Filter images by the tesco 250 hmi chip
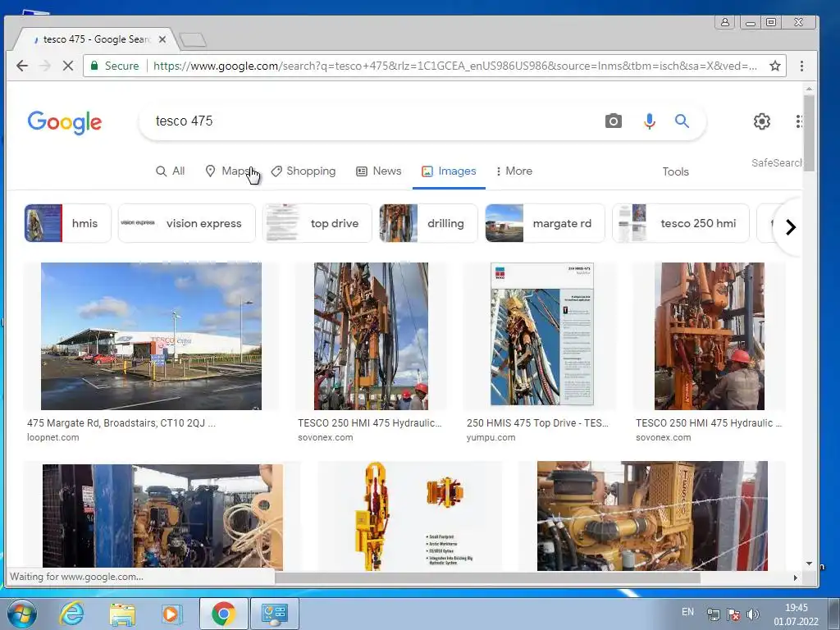The height and width of the screenshot is (630, 840). click(680, 223)
